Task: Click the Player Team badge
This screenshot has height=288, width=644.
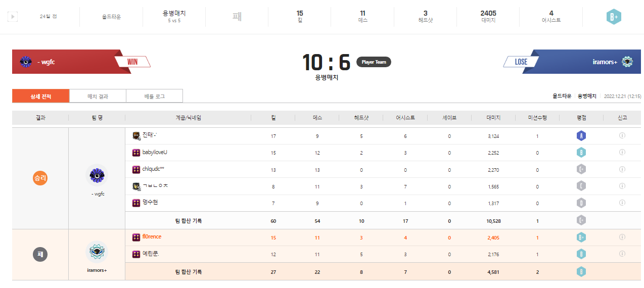Action: tap(374, 62)
